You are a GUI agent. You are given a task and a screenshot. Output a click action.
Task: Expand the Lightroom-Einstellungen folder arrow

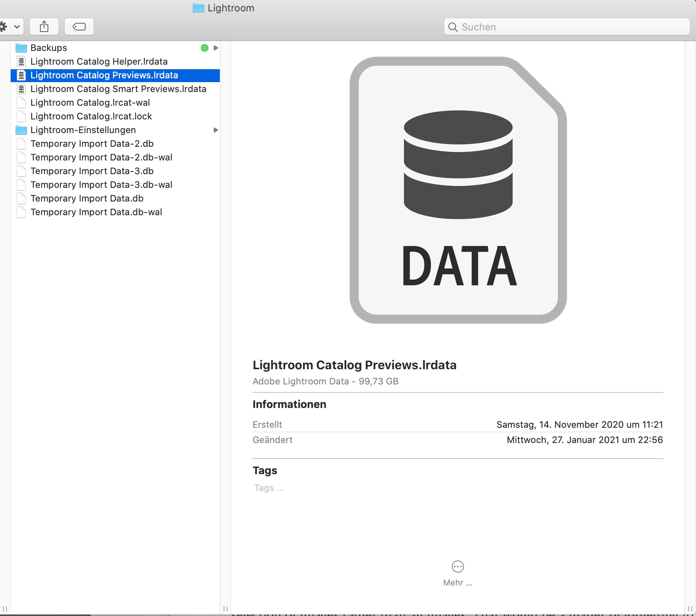coord(216,130)
